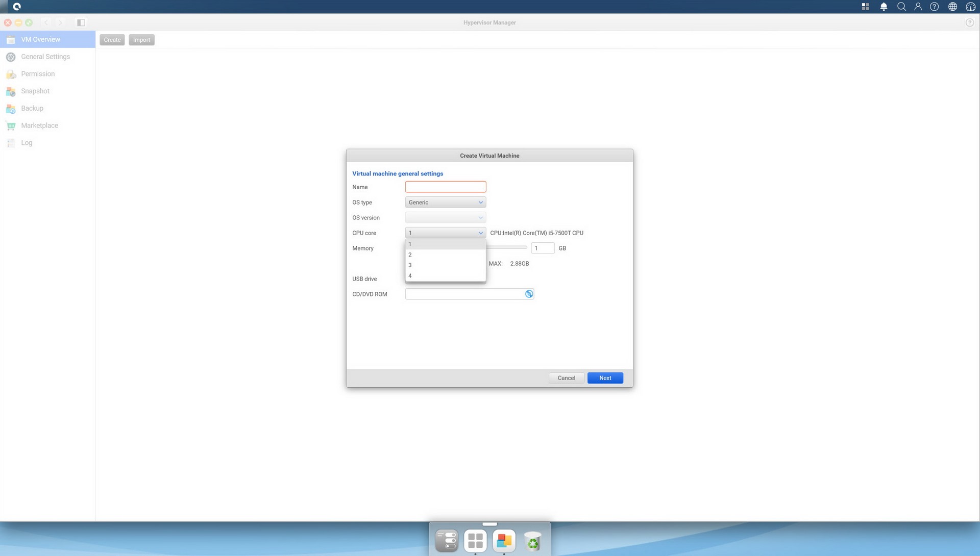The width and height of the screenshot is (980, 556).
Task: Open the control panel dock icon
Action: pos(447,541)
